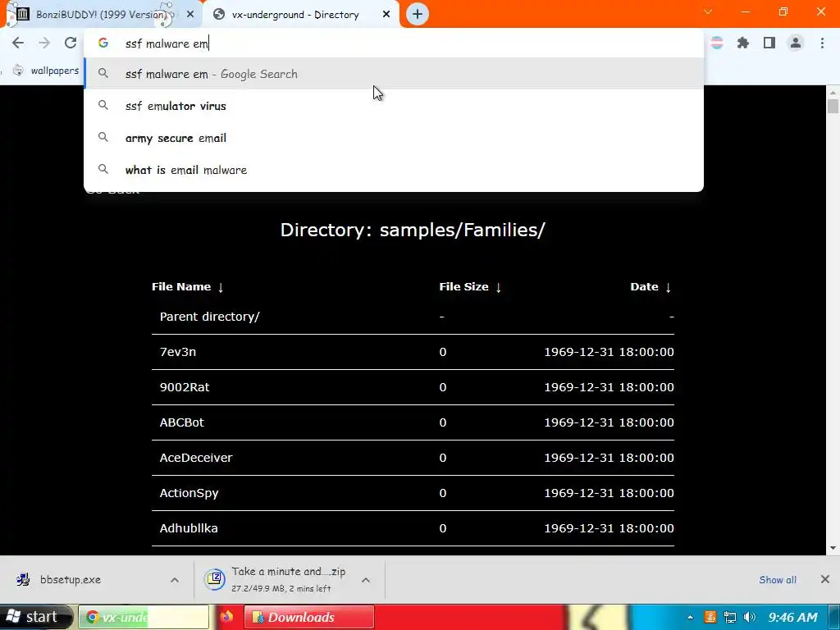The width and height of the screenshot is (840, 630).
Task: Click the Google icon in the address bar
Action: click(103, 43)
